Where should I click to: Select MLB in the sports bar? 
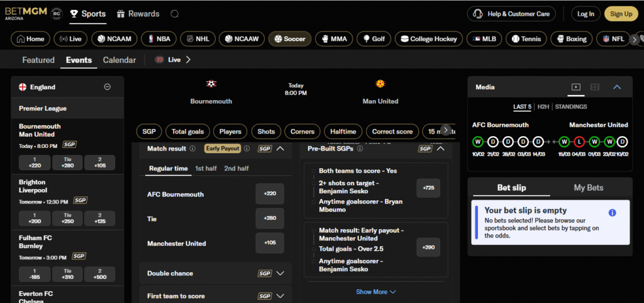point(484,39)
